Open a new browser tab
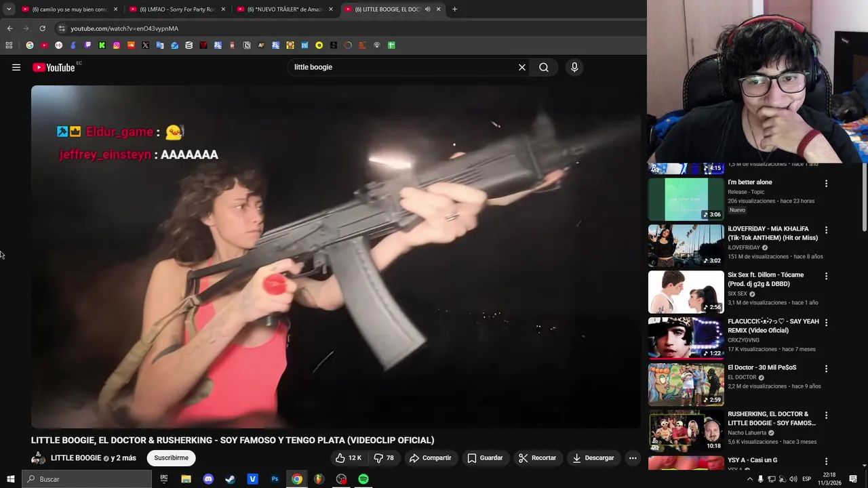 point(454,9)
